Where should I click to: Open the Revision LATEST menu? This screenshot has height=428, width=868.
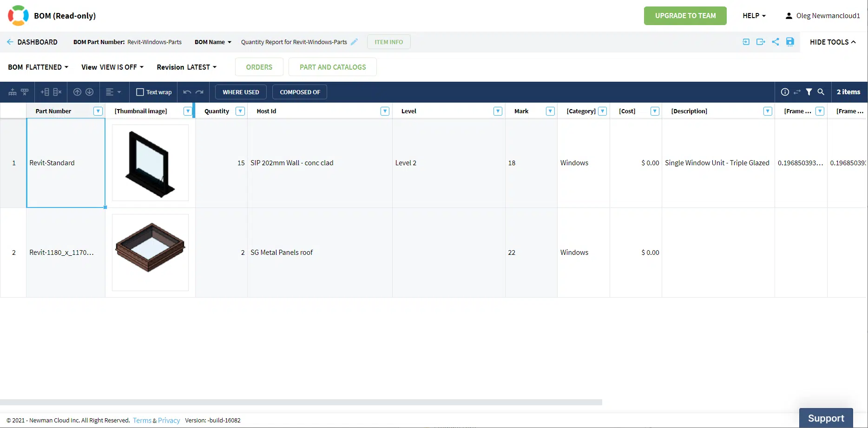[x=187, y=67]
